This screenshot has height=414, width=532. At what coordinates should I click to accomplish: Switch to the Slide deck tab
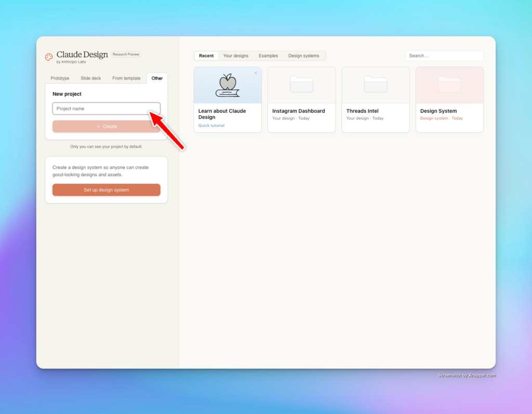(91, 78)
